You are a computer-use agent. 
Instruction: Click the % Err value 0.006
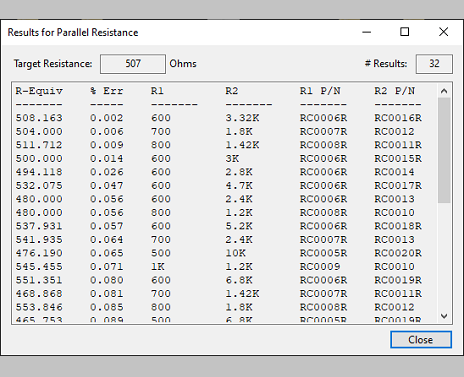tap(107, 132)
